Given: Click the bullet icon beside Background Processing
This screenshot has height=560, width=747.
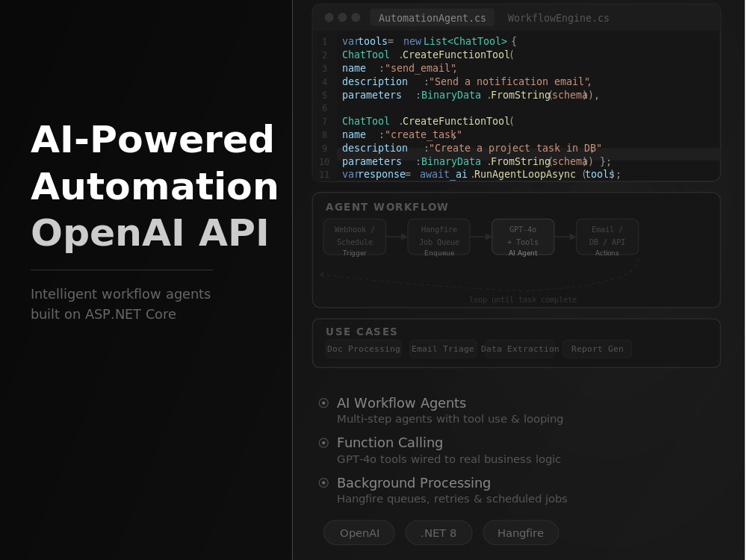Looking at the screenshot, I should coord(323,483).
